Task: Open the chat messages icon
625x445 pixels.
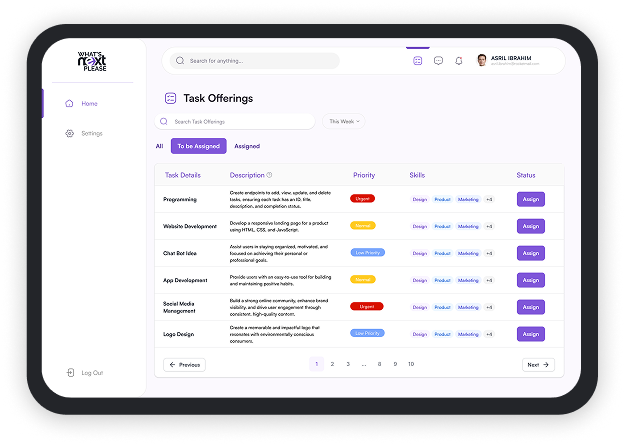Action: (x=438, y=61)
